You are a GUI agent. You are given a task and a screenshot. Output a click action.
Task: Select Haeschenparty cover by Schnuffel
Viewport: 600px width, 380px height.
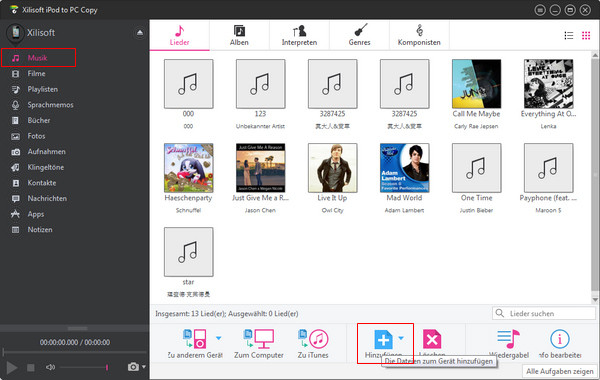pyautogui.click(x=189, y=168)
